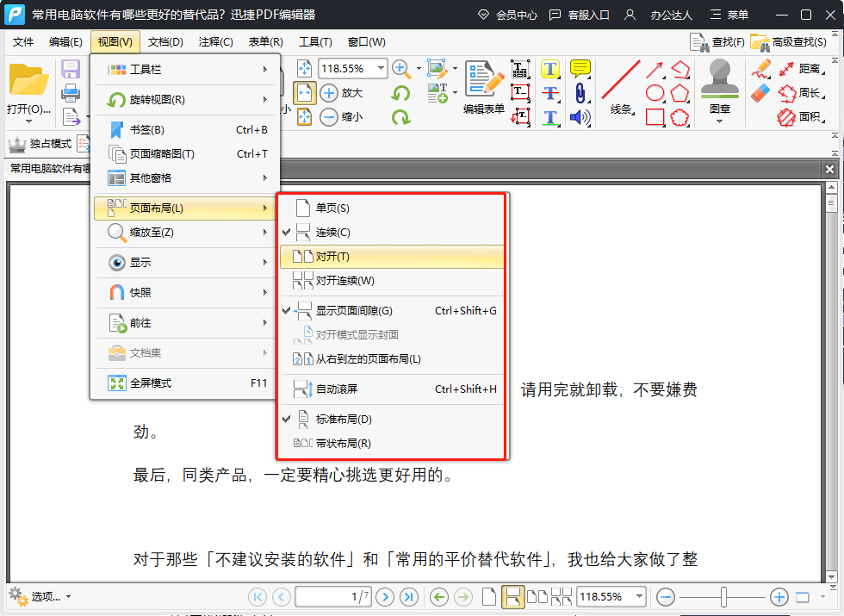Toggle Continuous (连续) page layout
Viewport: 844px width, 616px height.
tap(393, 232)
